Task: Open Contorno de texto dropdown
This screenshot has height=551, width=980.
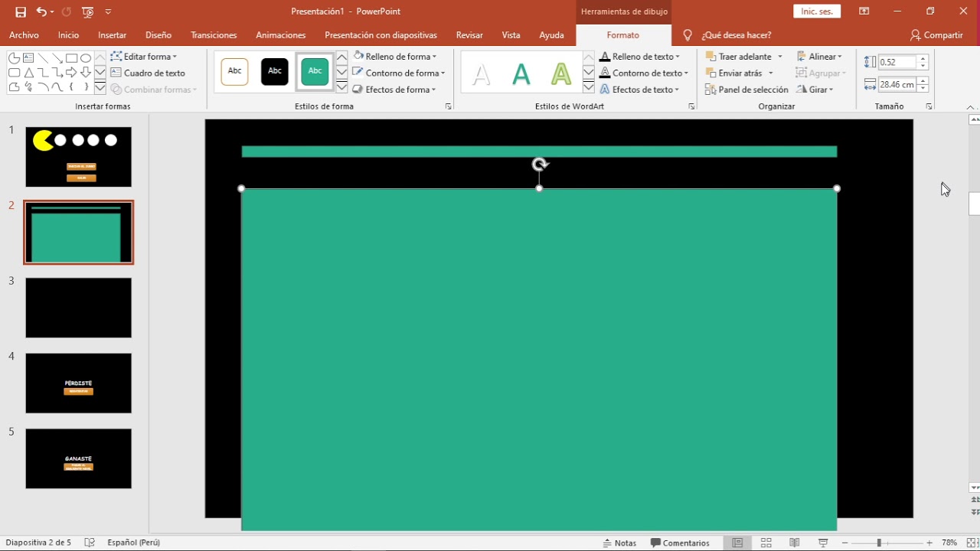Action: pyautogui.click(x=644, y=73)
